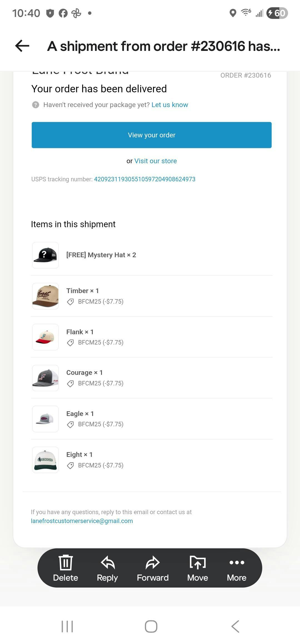Click the question mark help icon

(x=36, y=105)
